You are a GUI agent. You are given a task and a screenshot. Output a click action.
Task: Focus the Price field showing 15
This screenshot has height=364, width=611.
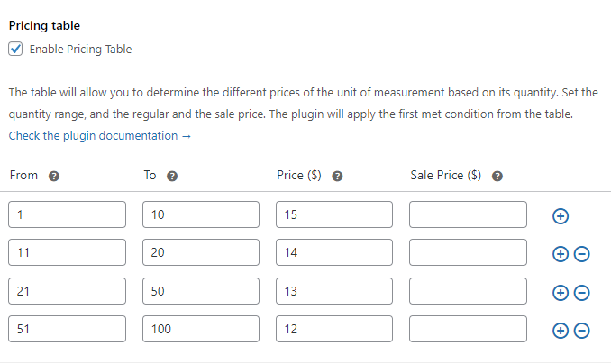[x=334, y=214]
